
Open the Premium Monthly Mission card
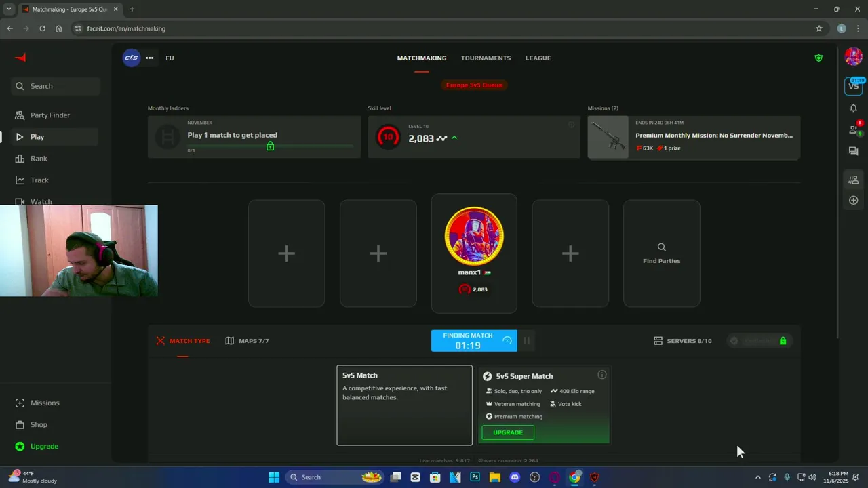coord(694,138)
